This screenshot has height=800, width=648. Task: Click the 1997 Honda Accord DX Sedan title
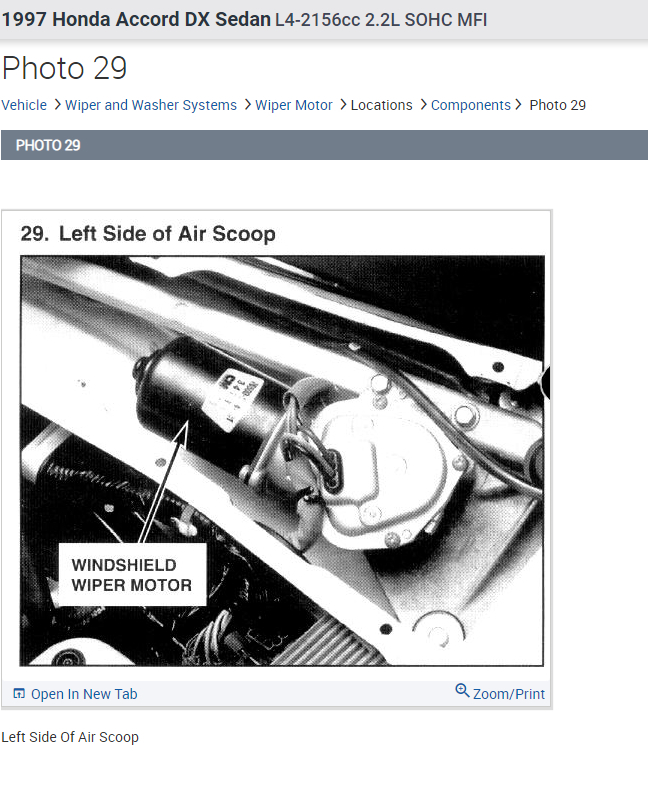click(136, 19)
